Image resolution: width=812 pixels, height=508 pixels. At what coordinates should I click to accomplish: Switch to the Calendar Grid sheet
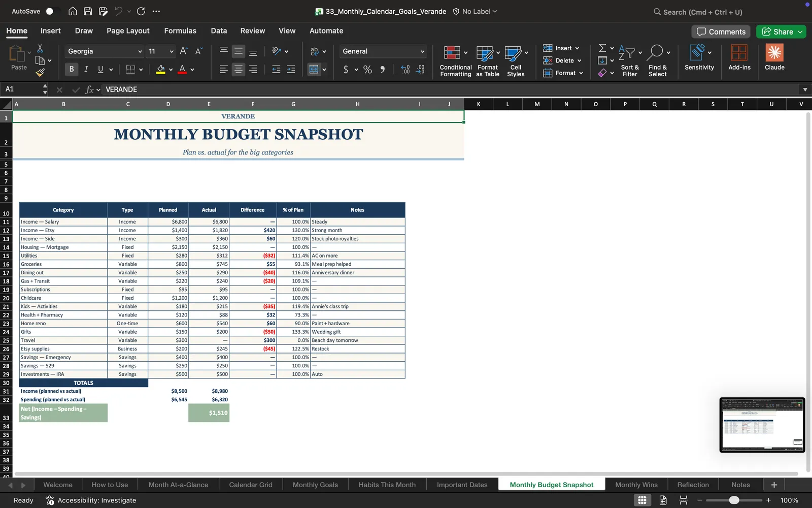[251, 485]
